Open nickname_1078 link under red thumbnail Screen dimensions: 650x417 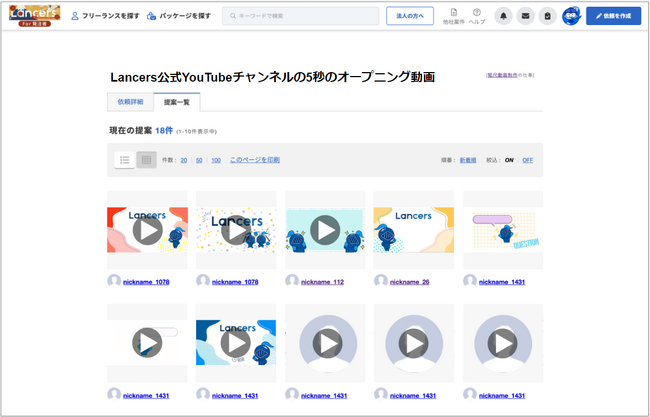[x=146, y=282]
